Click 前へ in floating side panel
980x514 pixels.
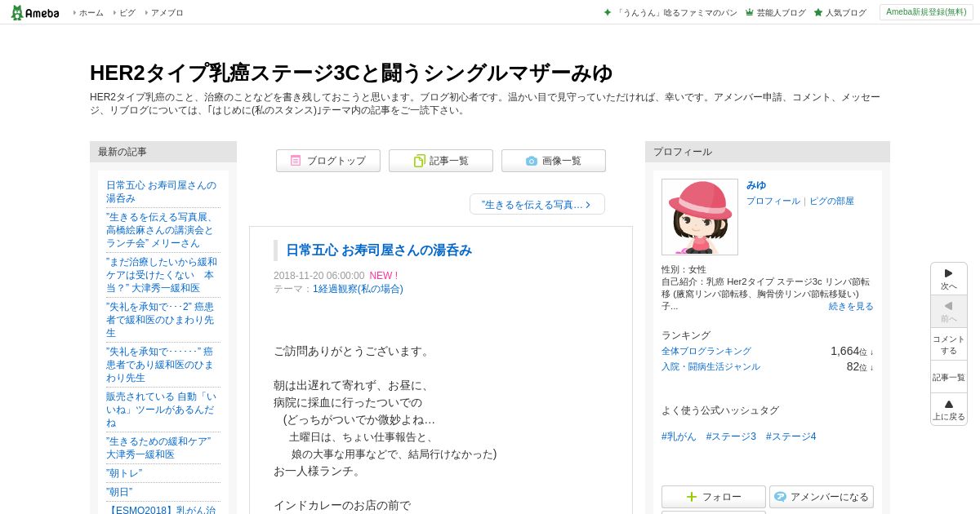pyautogui.click(x=949, y=312)
